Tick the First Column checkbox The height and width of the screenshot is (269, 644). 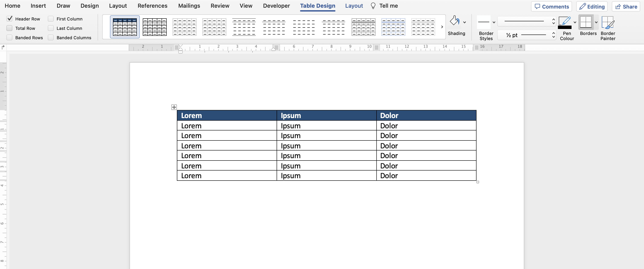[51, 19]
